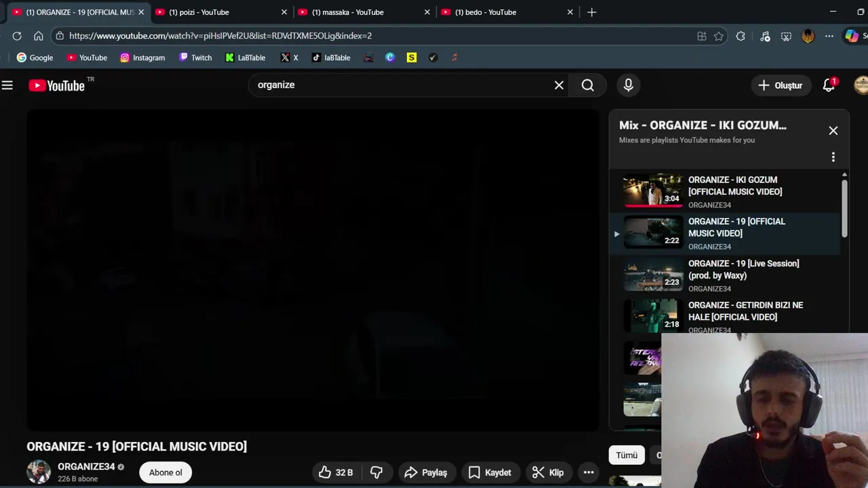Open browser settings and more menu
Viewport: 868px width, 488px height.
829,36
